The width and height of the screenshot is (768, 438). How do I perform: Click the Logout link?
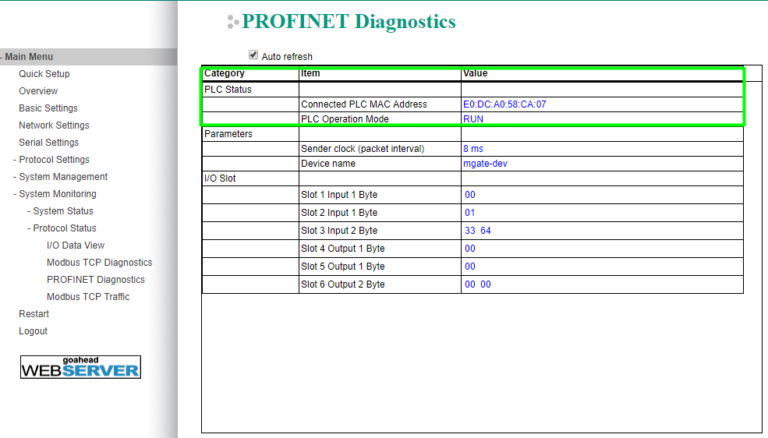(33, 331)
